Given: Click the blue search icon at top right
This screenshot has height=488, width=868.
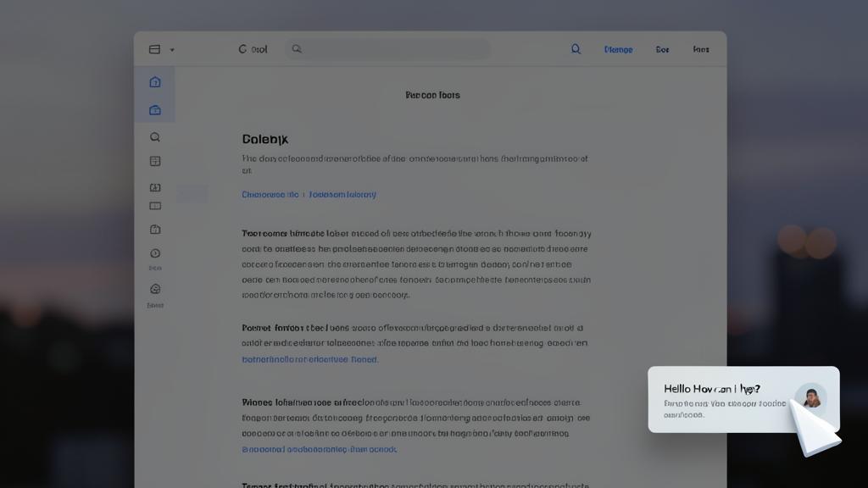Looking at the screenshot, I should (576, 49).
